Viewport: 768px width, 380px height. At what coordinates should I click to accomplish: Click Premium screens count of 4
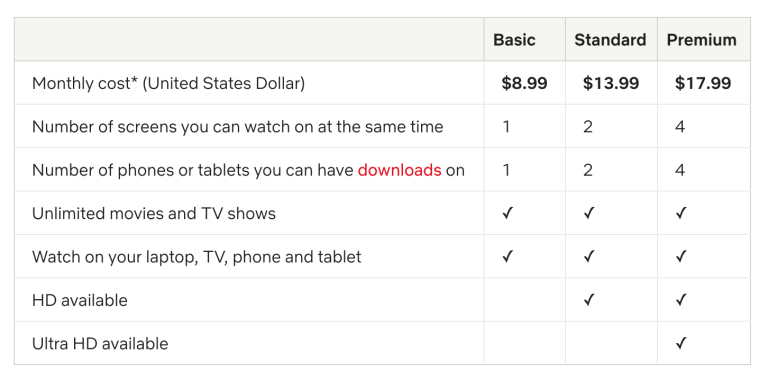tap(680, 127)
